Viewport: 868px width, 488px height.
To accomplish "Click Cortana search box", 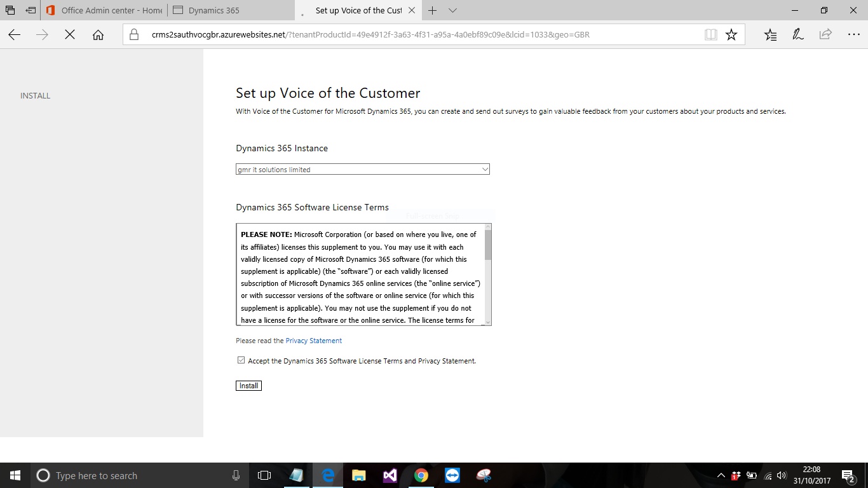I will coord(139,475).
